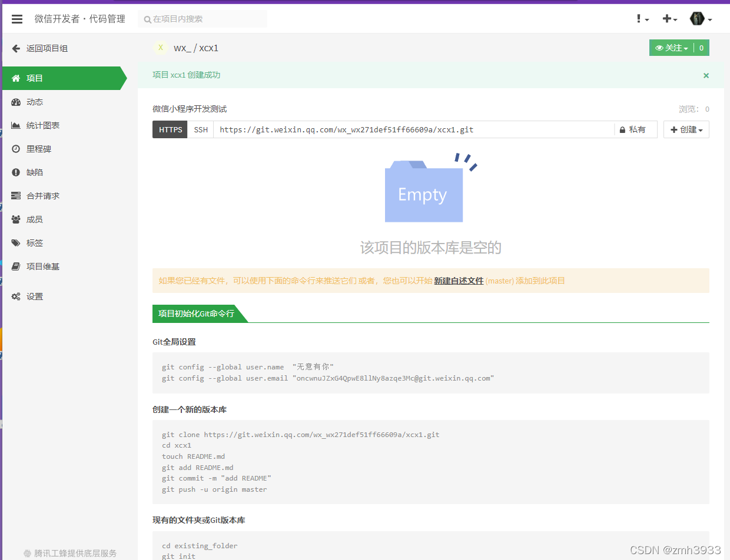Open the user avatar dropdown menu
The image size is (730, 560).
click(701, 19)
